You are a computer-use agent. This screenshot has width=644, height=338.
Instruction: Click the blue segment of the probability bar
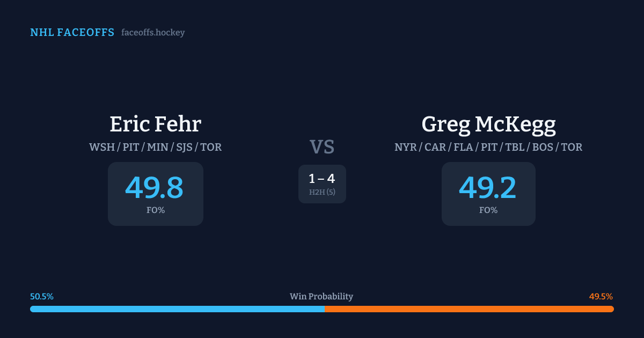pos(177,309)
